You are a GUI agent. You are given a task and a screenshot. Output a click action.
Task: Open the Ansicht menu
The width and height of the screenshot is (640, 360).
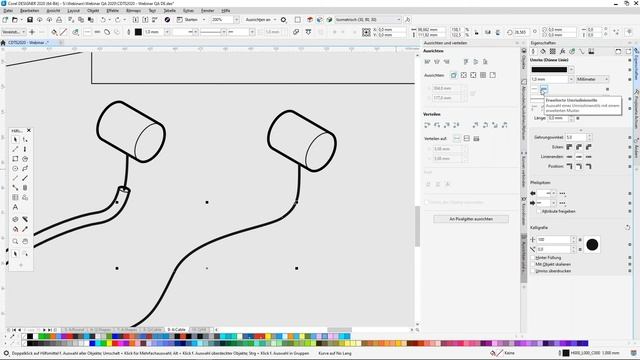click(x=53, y=11)
